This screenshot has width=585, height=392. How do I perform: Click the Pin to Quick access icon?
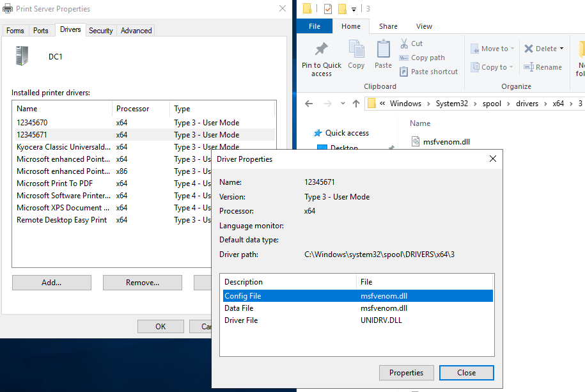(x=322, y=50)
